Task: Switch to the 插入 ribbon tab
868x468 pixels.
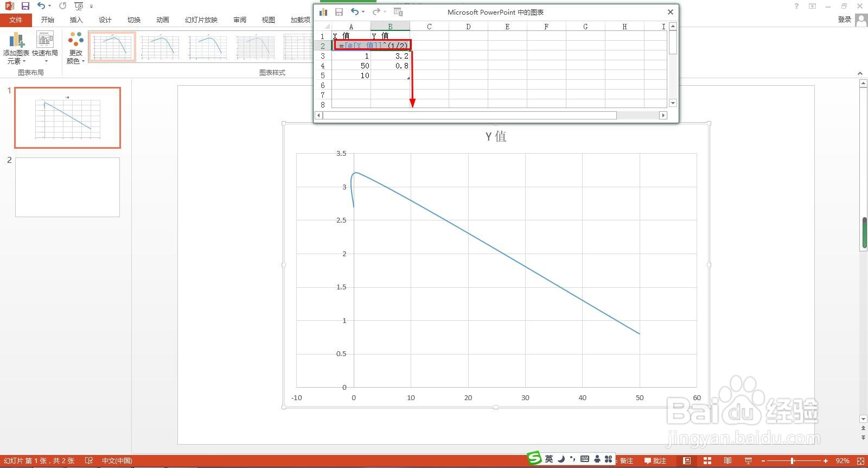Action: point(76,20)
